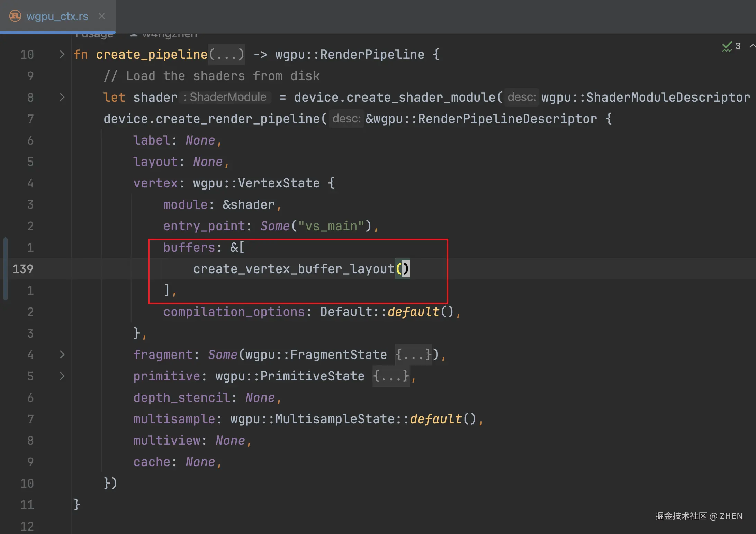Unfold the FragmentState {...} placeholder
Screen dimensions: 756x534
coord(413,355)
